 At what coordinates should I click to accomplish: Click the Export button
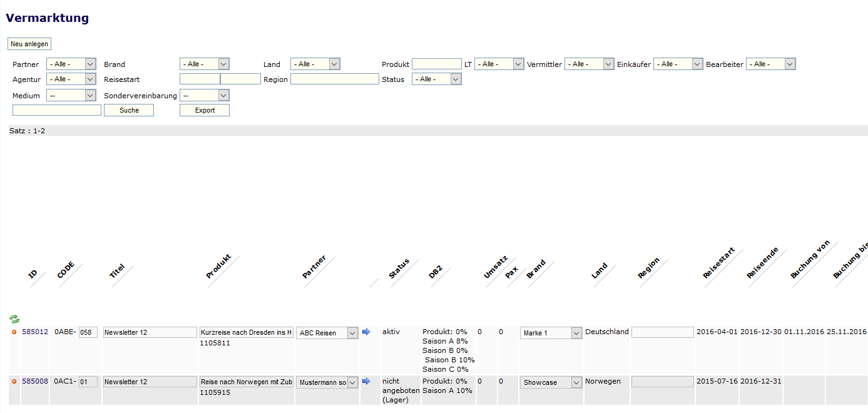[205, 110]
